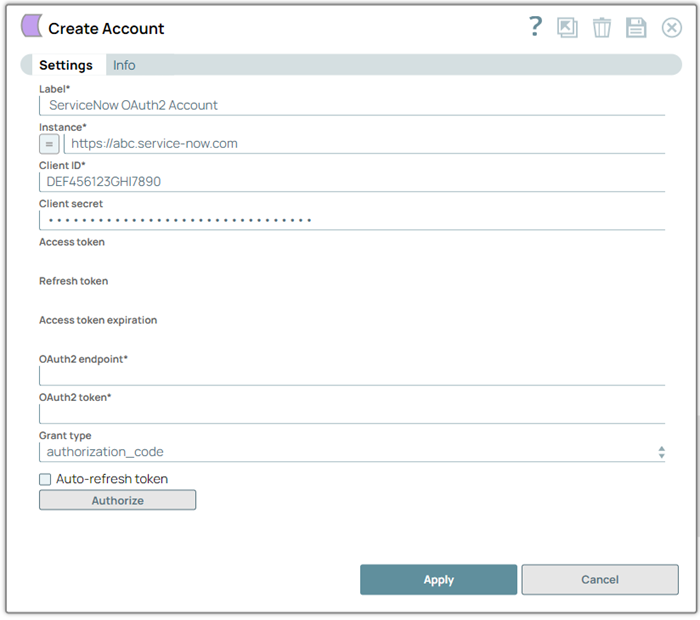Click the Grant type label
The image size is (700, 620).
[x=65, y=436]
